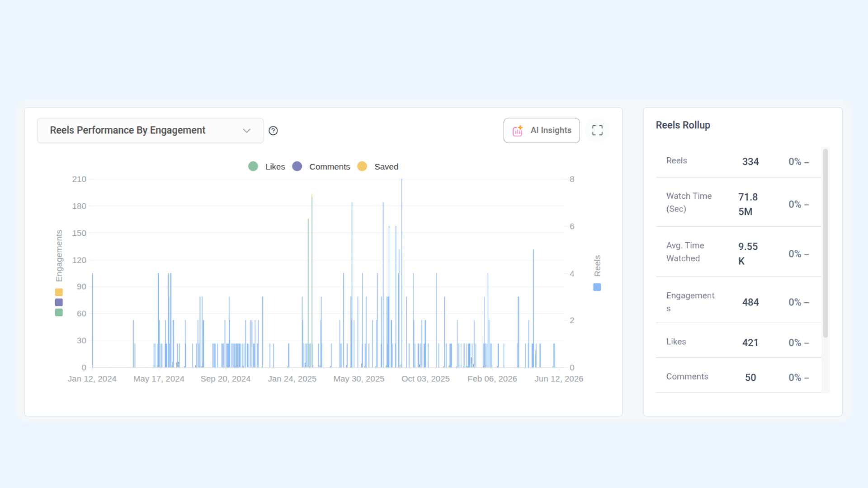Click the Reels count 334
This screenshot has width=868, height=488.
pyautogui.click(x=750, y=162)
